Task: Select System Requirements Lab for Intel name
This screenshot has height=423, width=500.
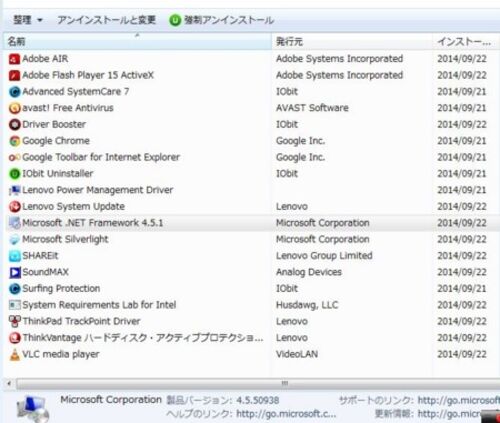Action: [99, 305]
